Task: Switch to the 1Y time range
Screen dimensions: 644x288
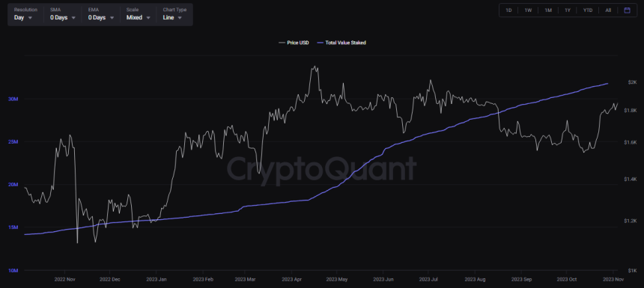Action: coord(568,10)
